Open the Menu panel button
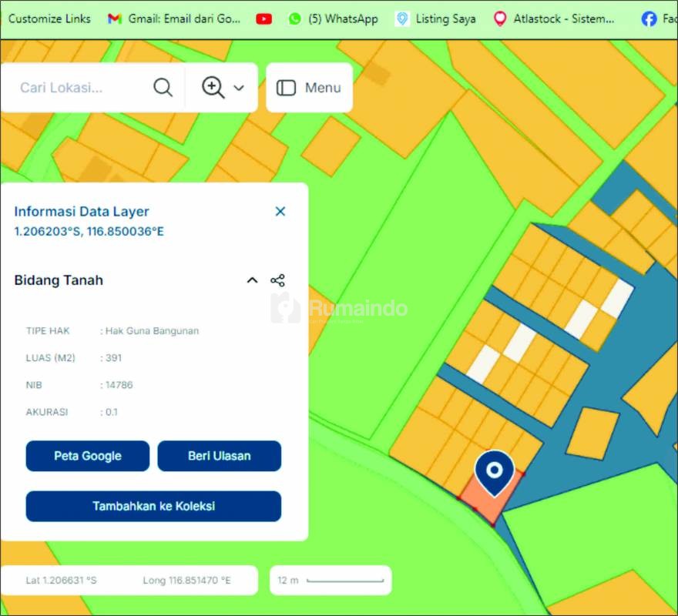The image size is (678, 616). click(309, 88)
